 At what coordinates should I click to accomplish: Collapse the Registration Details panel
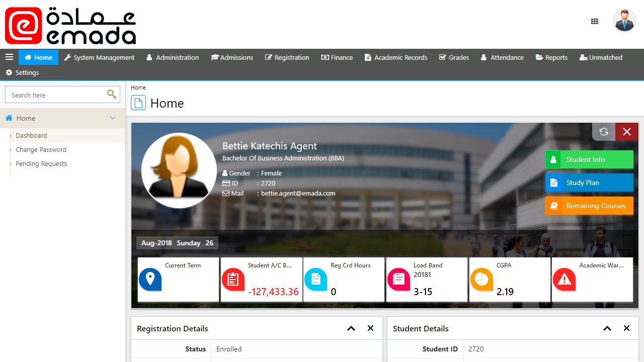tap(351, 328)
